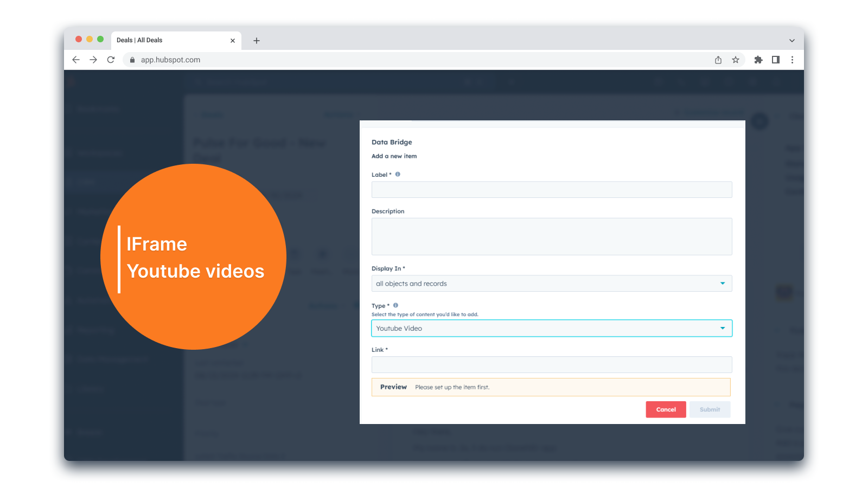Click 'Select the type of content' hint text
868x488 pixels.
coord(425,314)
